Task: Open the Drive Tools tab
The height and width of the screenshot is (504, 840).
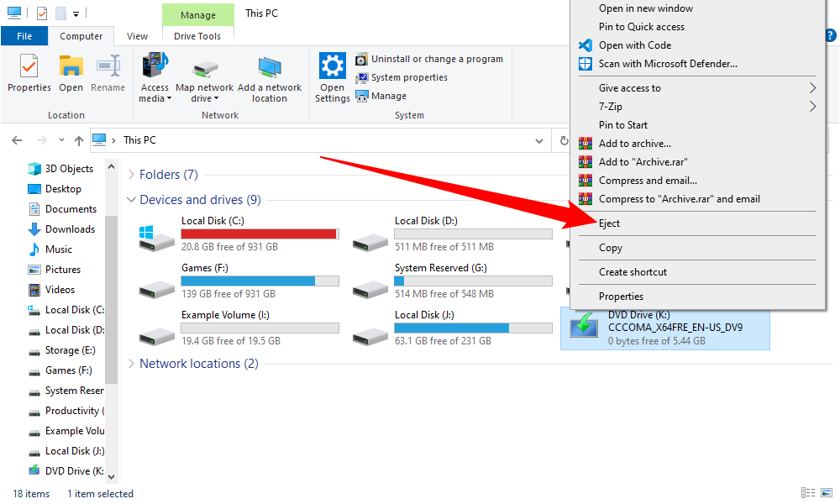Action: 197,36
